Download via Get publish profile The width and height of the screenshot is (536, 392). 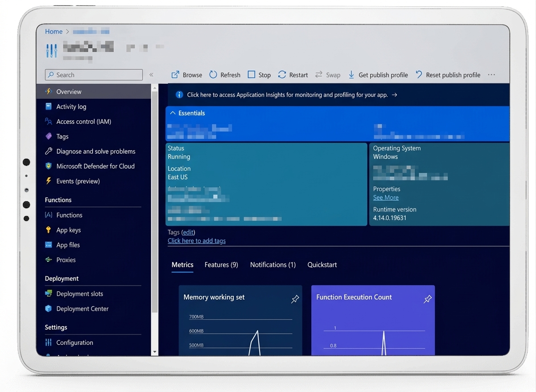pyautogui.click(x=378, y=75)
